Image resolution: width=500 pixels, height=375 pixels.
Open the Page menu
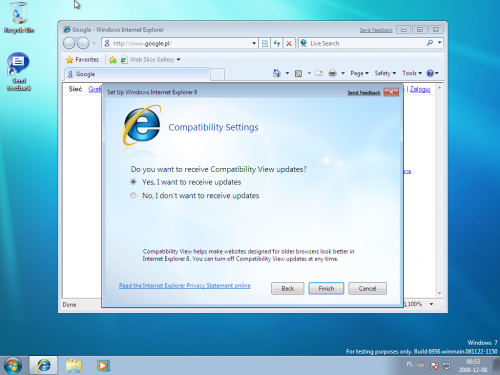359,73
